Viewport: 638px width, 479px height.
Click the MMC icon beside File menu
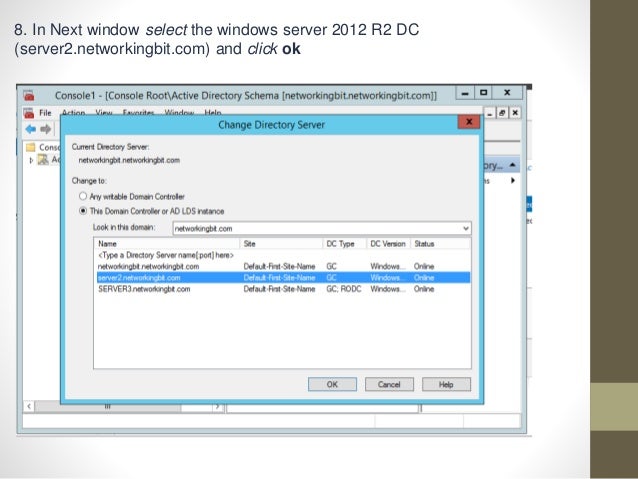(x=28, y=113)
